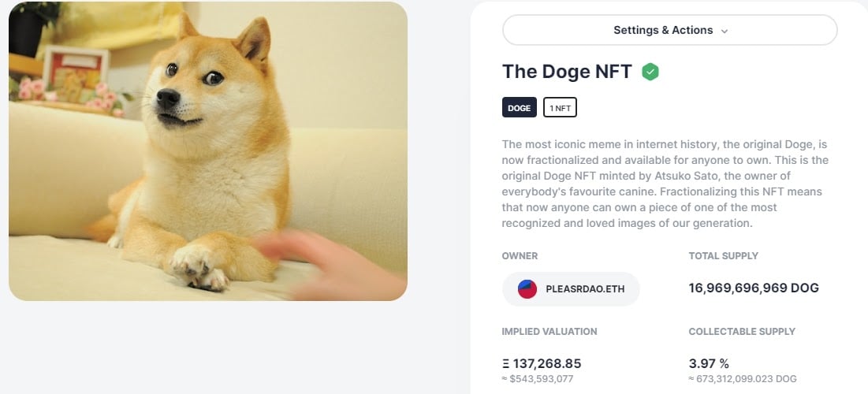This screenshot has width=868, height=394.
Task: Select the outlined 1 NFT tag
Action: coord(560,108)
